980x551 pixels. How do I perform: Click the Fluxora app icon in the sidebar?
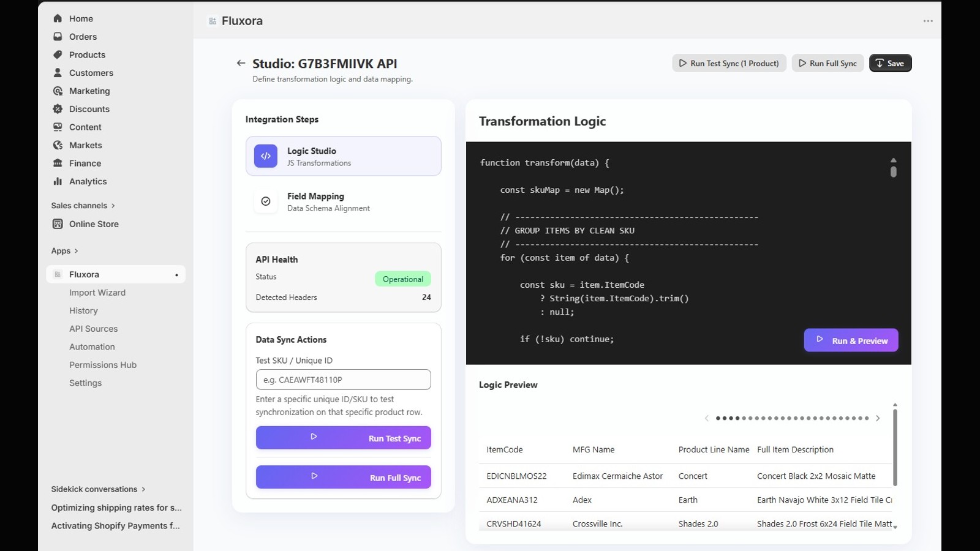[x=58, y=274]
